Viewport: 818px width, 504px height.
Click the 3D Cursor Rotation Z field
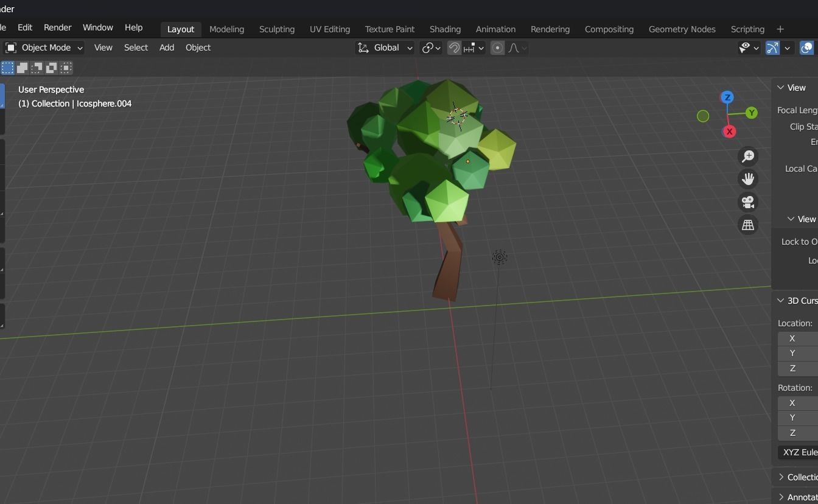pyautogui.click(x=798, y=433)
